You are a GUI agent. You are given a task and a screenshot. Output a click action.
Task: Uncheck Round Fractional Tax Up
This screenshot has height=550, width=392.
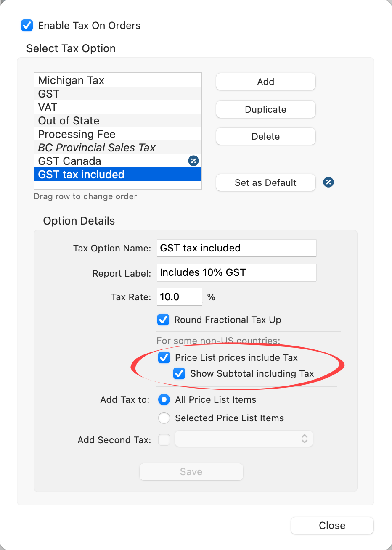pos(163,320)
